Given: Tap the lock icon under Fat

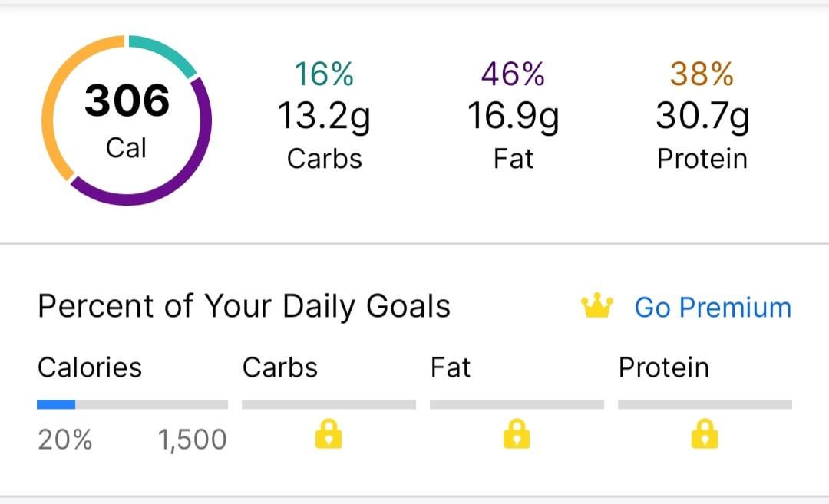Looking at the screenshot, I should (517, 433).
